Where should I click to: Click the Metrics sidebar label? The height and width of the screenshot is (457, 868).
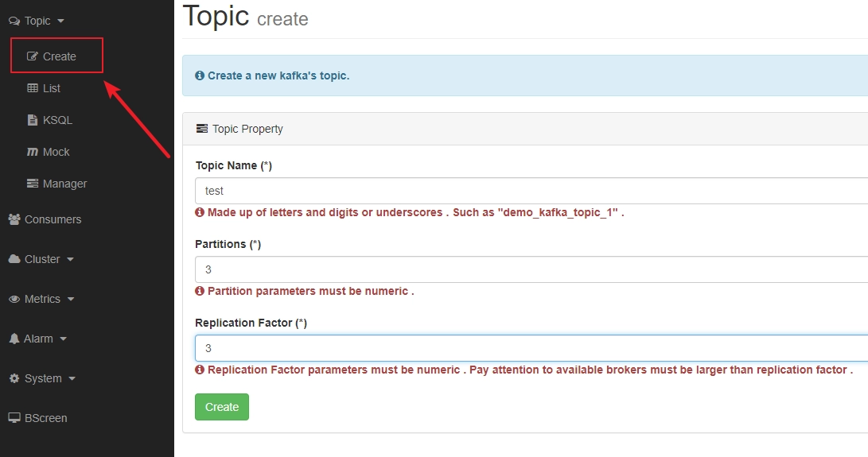tap(43, 299)
